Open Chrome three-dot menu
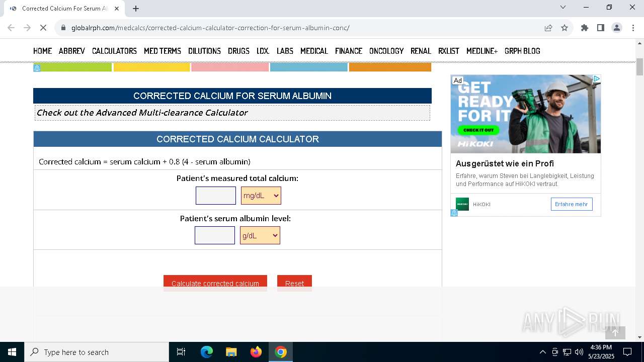This screenshot has width=644, height=362. 633,28
